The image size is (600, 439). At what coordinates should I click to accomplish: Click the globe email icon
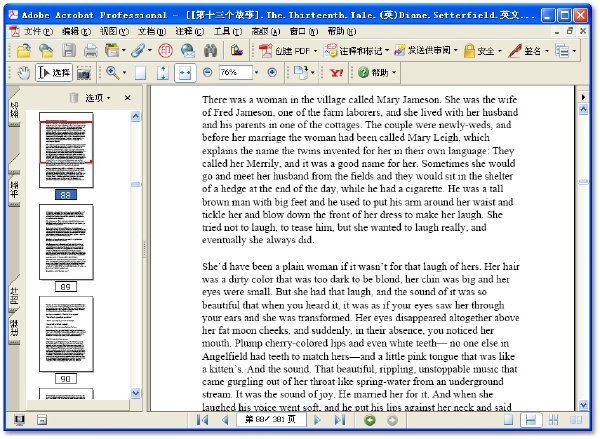coord(188,51)
